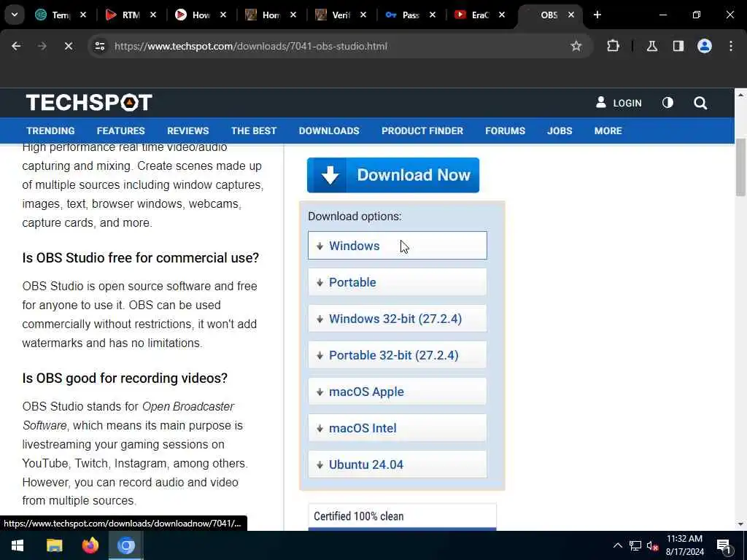747x560 pixels.
Task: Open the TRENDING menu
Action: [x=50, y=131]
